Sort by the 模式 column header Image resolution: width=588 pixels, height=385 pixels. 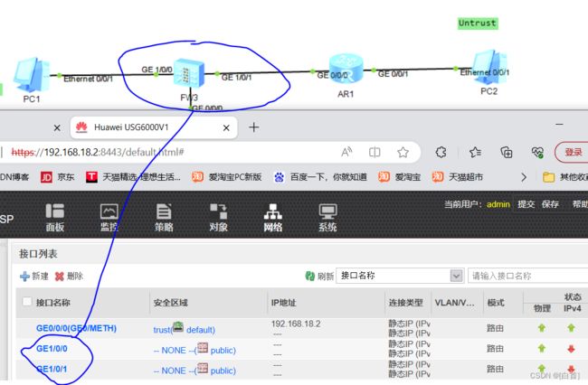click(x=496, y=303)
